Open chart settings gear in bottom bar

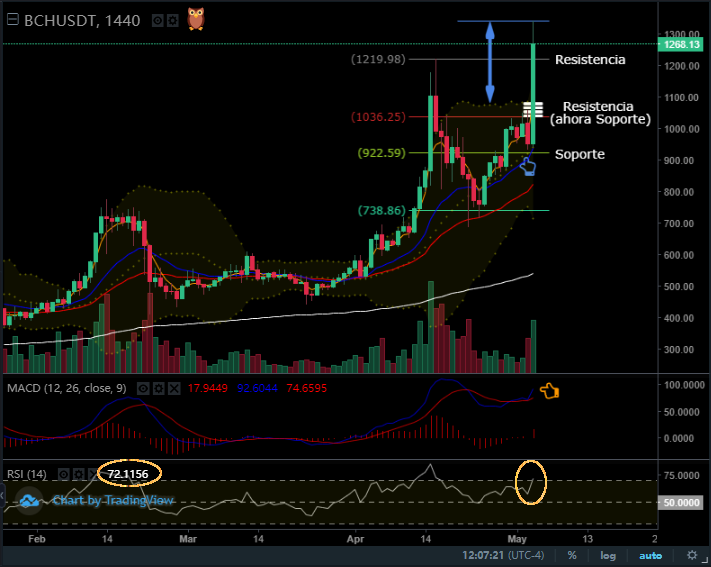tap(692, 555)
